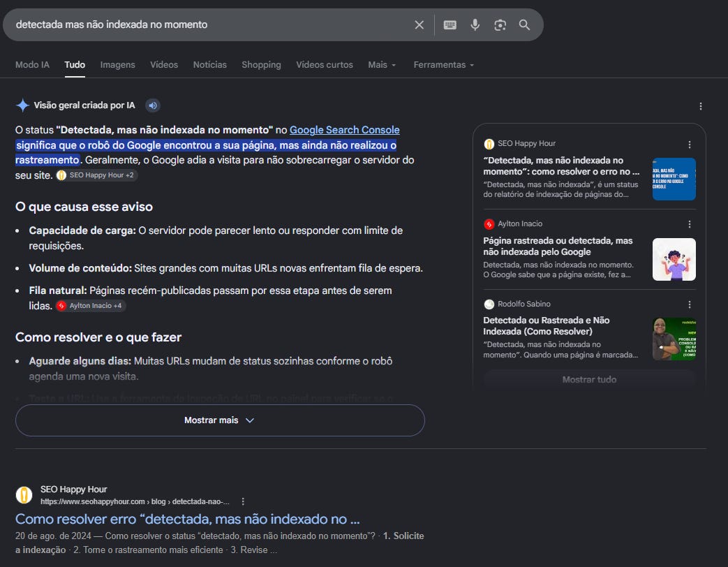Click the magnifying glass search icon

(x=525, y=25)
